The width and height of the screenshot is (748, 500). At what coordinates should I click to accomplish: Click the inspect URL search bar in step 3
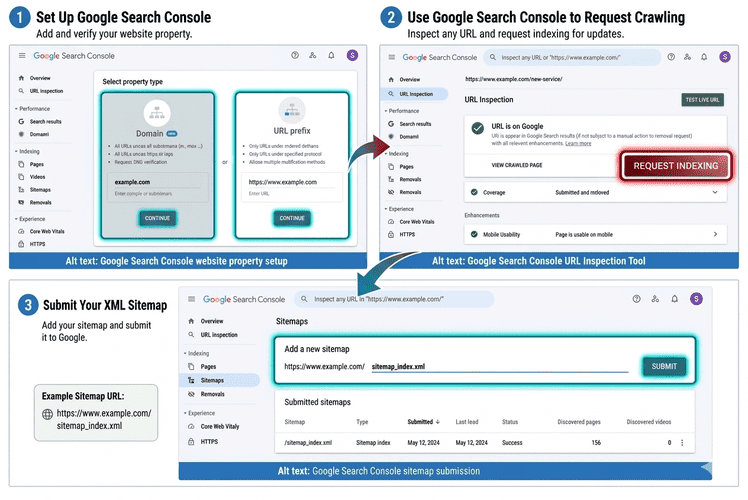coord(394,299)
